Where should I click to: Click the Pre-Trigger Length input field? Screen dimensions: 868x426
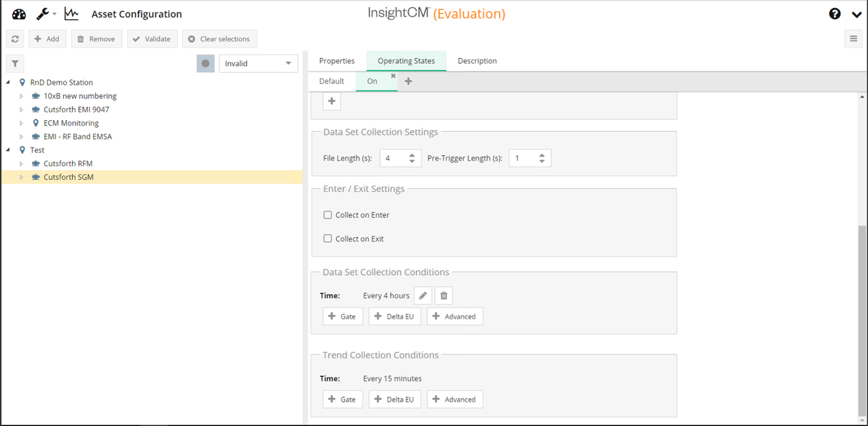tap(523, 158)
